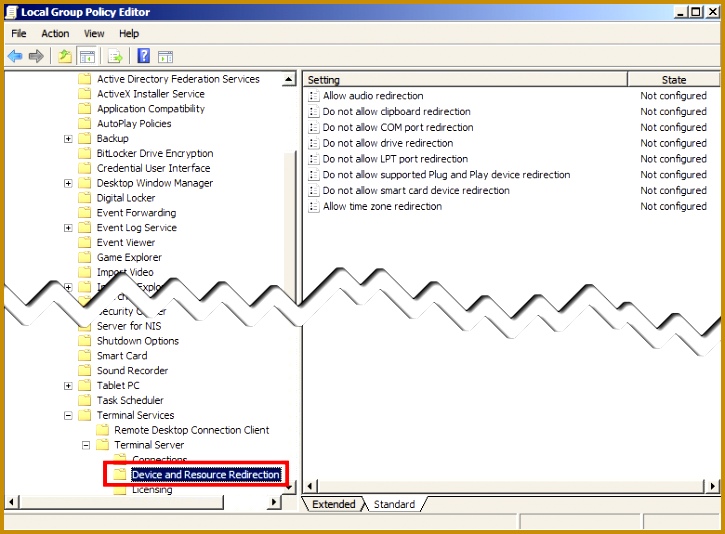The height and width of the screenshot is (534, 725).
Task: Expand the Tablet PC node
Action: 68,386
